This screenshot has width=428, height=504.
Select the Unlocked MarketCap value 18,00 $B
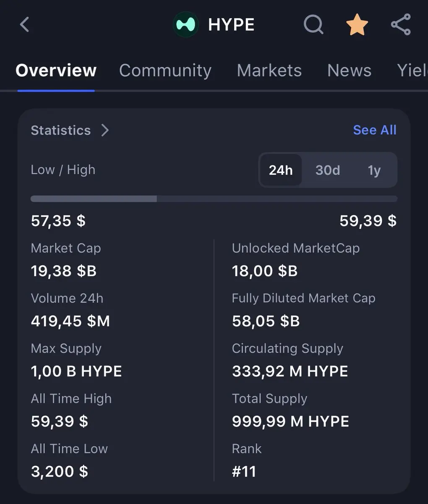[265, 271]
